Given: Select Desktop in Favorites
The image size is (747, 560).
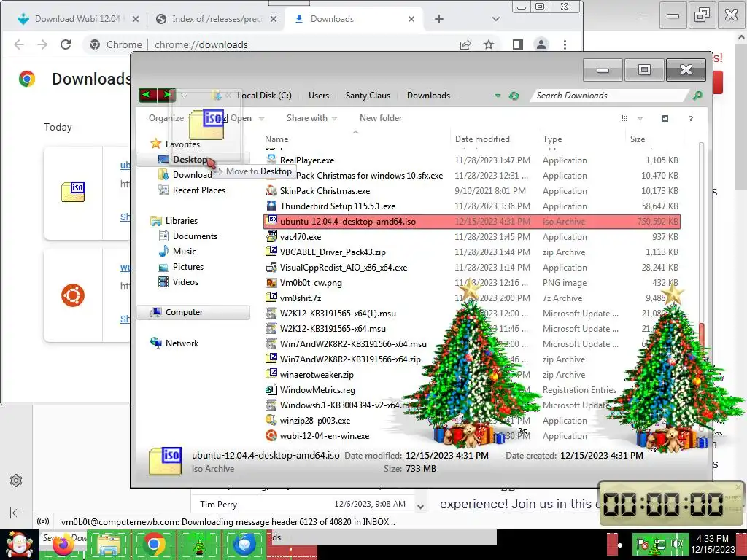Looking at the screenshot, I should 189,160.
